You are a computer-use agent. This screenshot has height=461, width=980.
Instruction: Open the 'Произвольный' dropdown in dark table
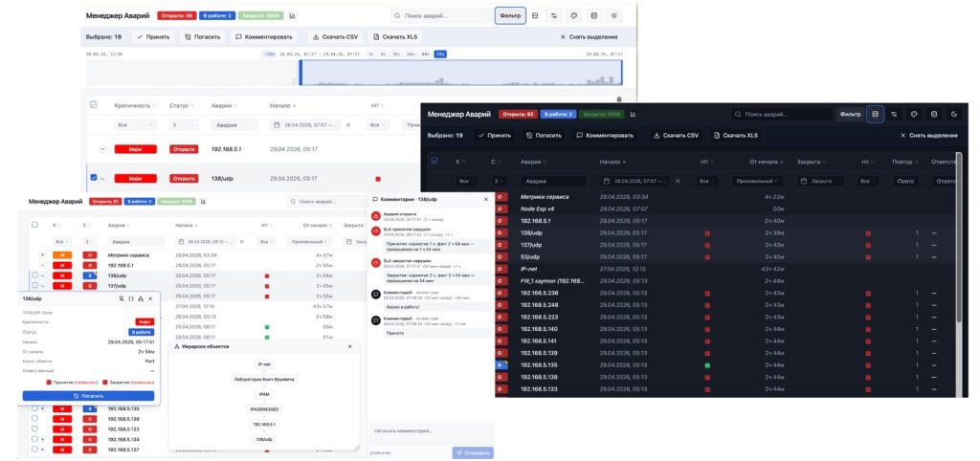[x=761, y=180]
